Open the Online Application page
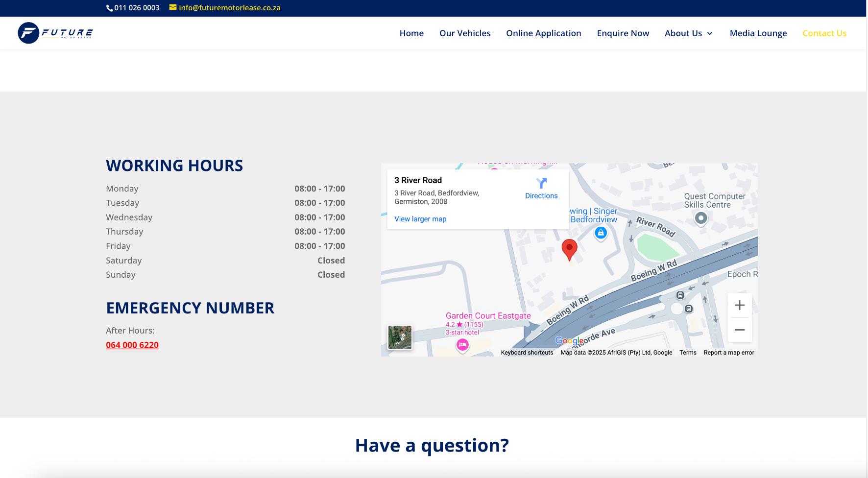868x478 pixels. click(x=543, y=33)
